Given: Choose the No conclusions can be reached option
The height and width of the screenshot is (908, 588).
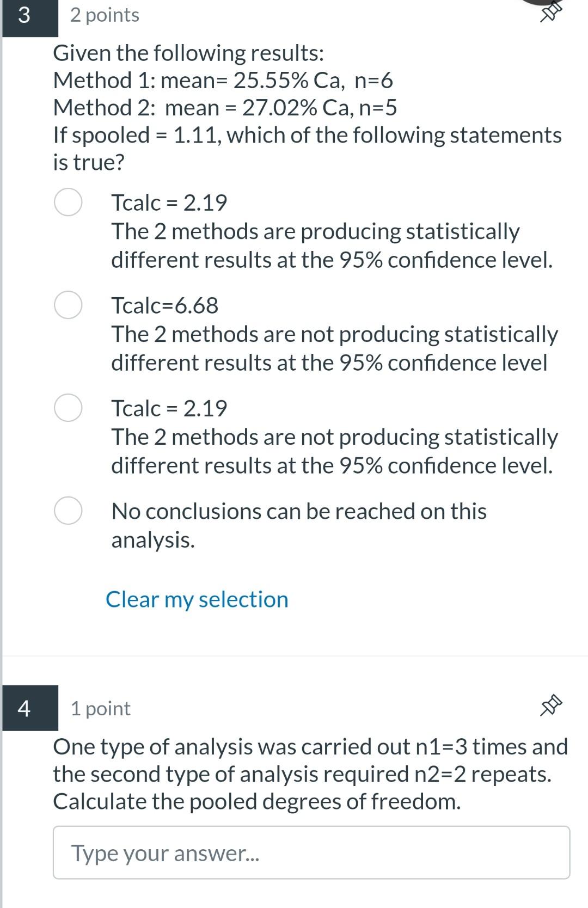Looking at the screenshot, I should (69, 511).
